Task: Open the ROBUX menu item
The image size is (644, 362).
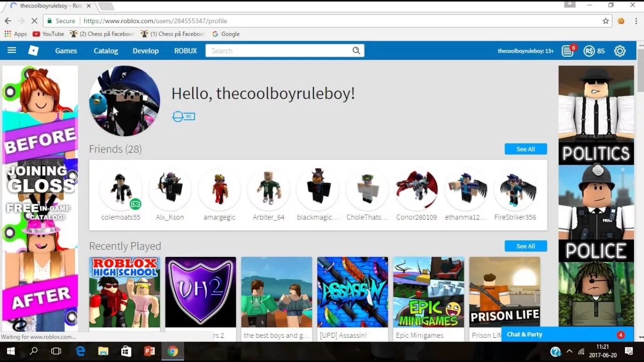Action: (186, 51)
